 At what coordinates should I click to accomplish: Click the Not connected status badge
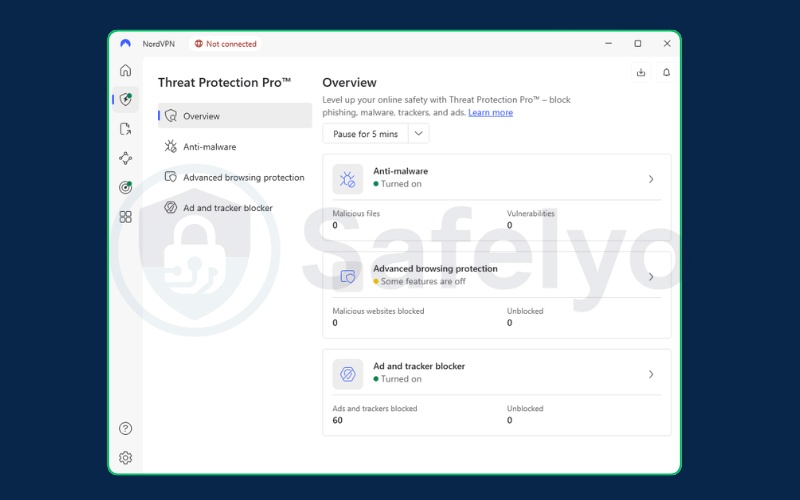tap(225, 44)
